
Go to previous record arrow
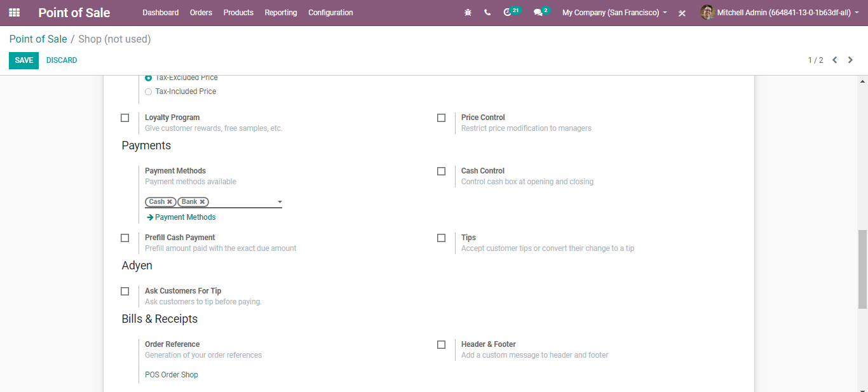[x=835, y=60]
